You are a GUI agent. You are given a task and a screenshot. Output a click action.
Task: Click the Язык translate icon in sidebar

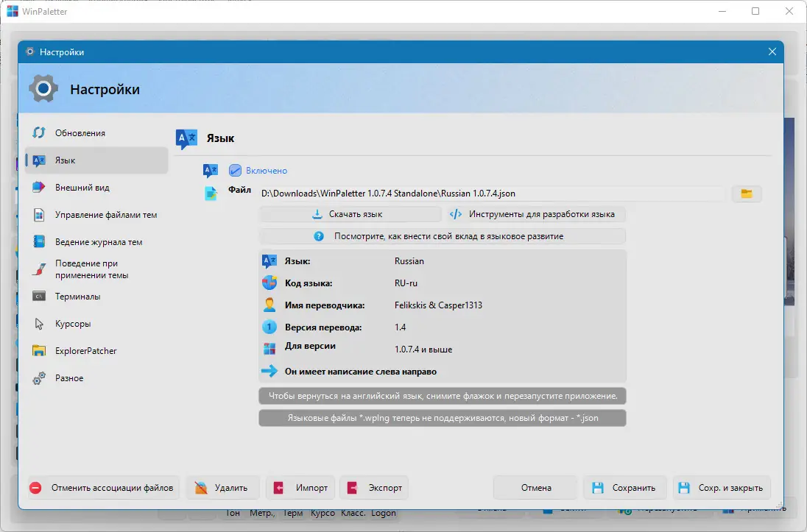(39, 160)
